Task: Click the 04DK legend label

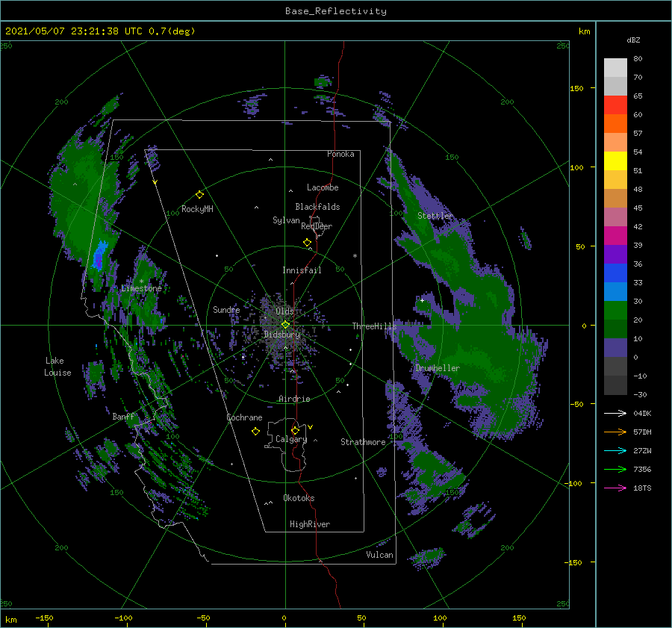Action: [642, 413]
